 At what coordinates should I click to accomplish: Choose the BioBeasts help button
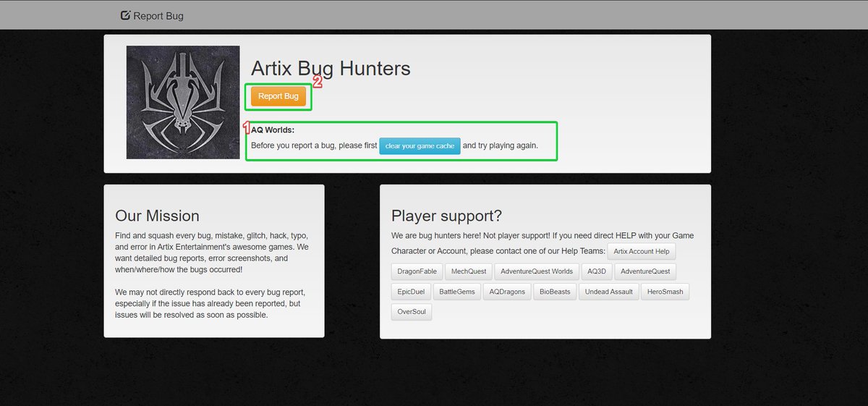tap(556, 292)
